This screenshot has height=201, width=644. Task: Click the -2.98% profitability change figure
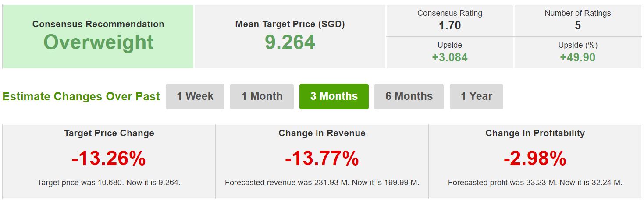pos(535,159)
